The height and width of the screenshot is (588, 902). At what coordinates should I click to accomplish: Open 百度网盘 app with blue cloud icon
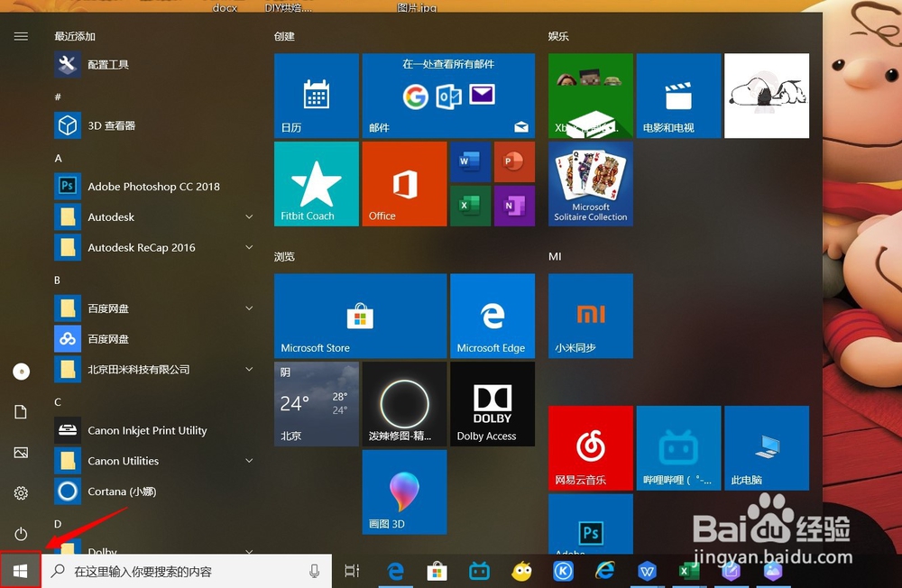point(68,339)
